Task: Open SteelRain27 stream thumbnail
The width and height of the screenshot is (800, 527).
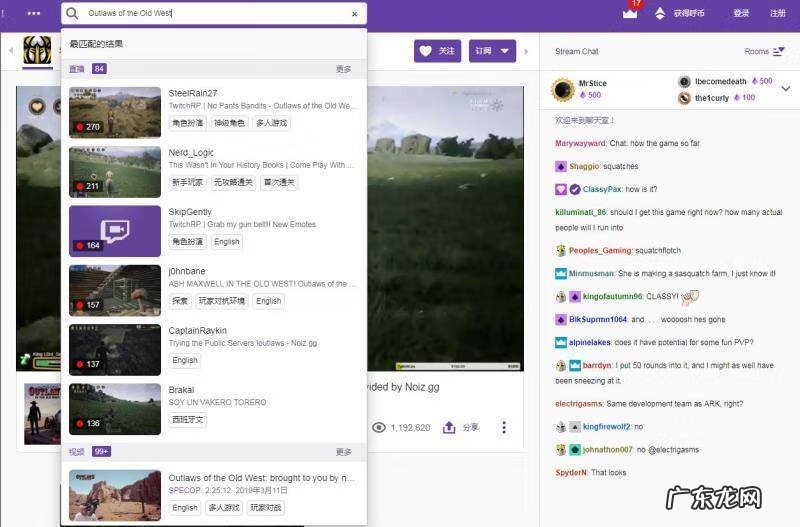Action: 115,112
